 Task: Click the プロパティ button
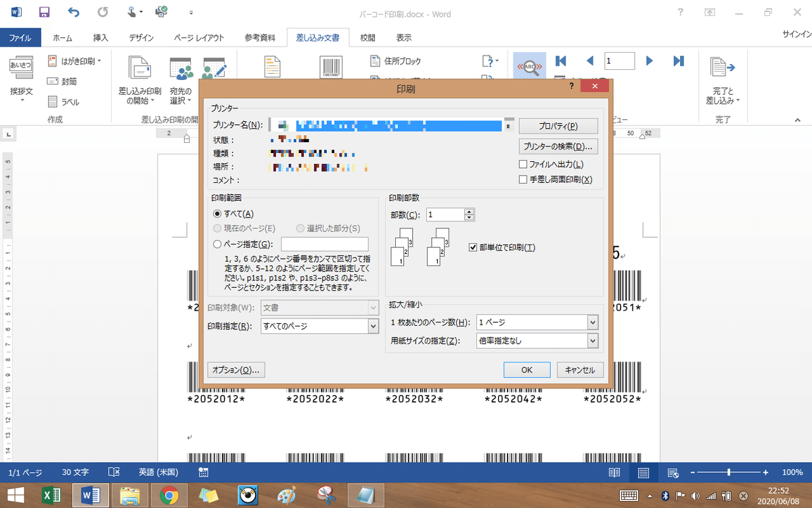[558, 125]
